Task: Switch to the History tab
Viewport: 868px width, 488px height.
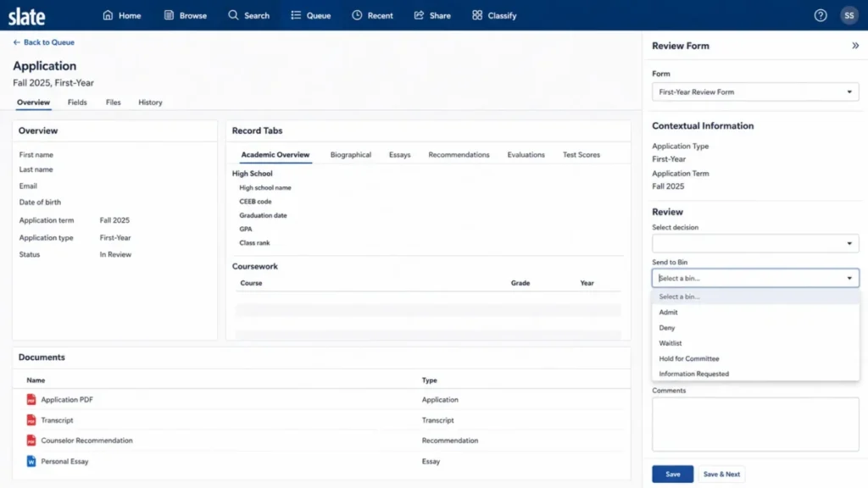Action: (x=150, y=103)
